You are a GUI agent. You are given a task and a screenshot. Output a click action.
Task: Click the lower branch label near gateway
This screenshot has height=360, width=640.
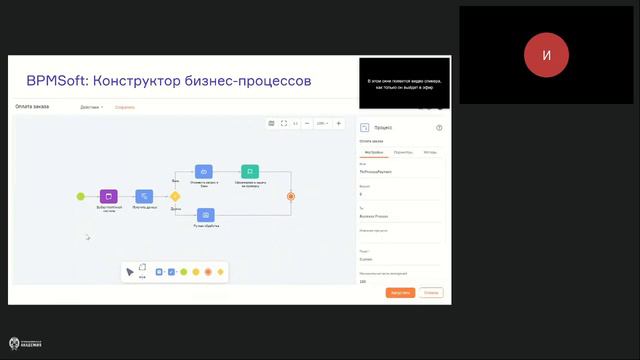click(x=176, y=209)
